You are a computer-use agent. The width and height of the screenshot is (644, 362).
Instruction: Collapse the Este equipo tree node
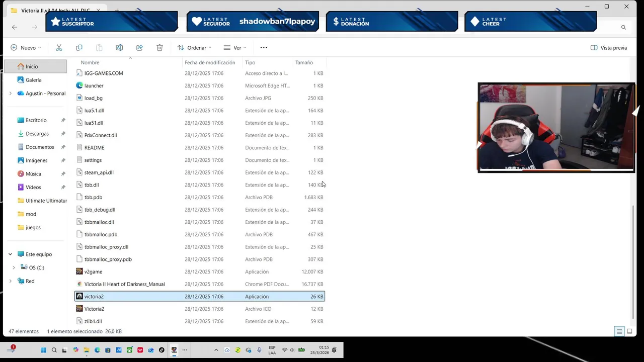pos(10,254)
